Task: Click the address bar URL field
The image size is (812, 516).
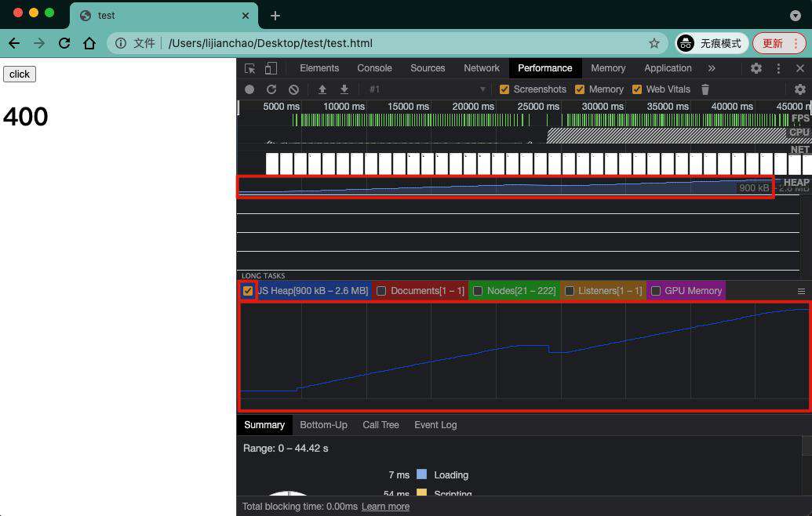Action: (404, 43)
